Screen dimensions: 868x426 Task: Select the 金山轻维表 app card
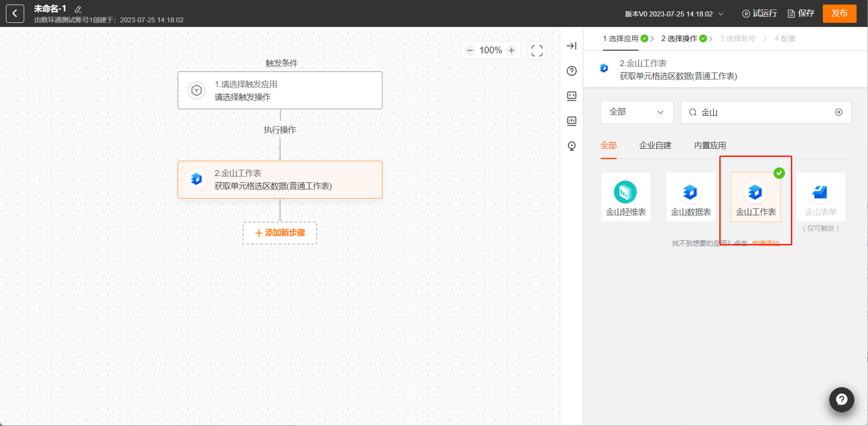click(x=626, y=197)
